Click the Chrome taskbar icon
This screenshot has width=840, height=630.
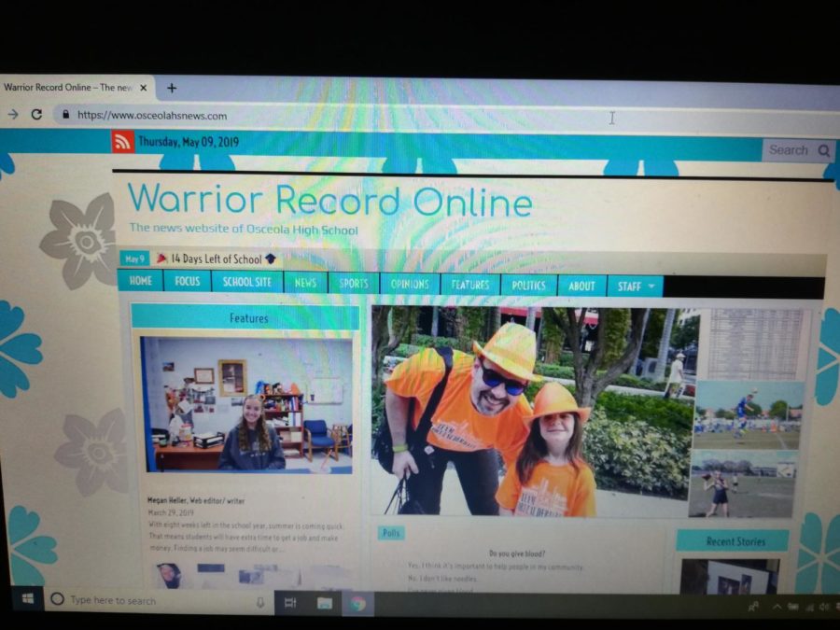pos(357,604)
